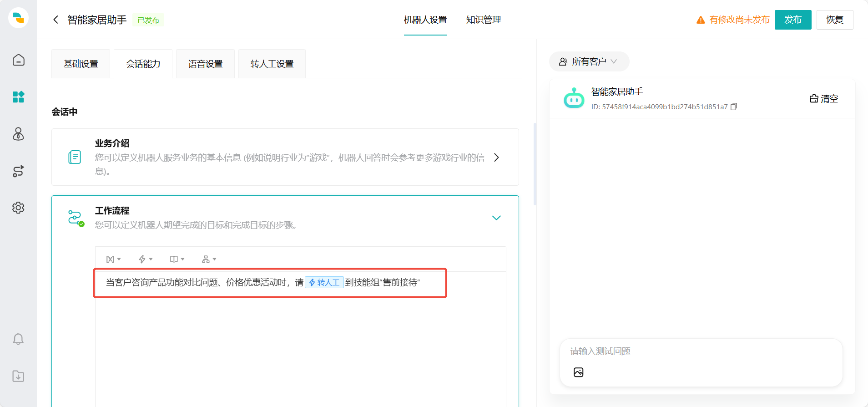This screenshot has height=407, width=868.
Task: Open the agent person icon in sidebar
Action: [18, 134]
